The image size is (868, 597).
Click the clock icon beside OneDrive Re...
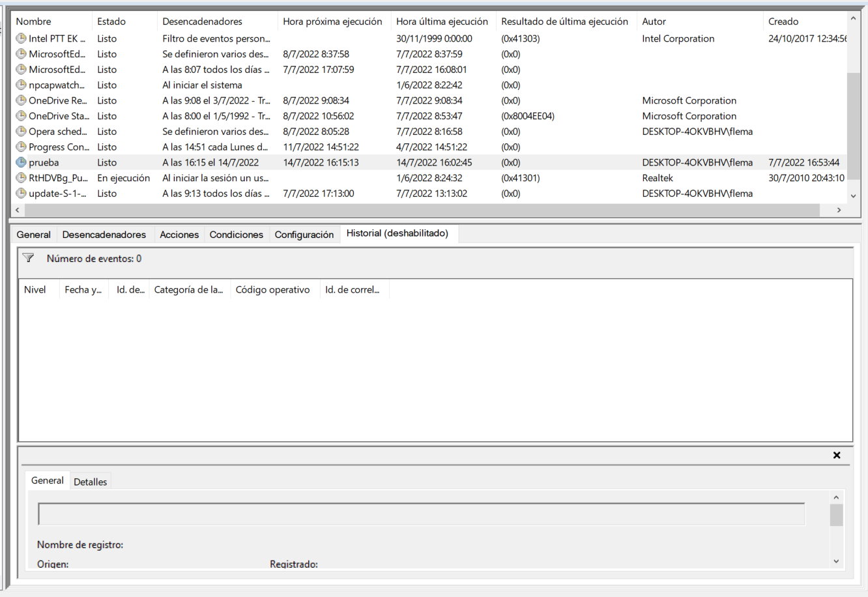[x=20, y=100]
